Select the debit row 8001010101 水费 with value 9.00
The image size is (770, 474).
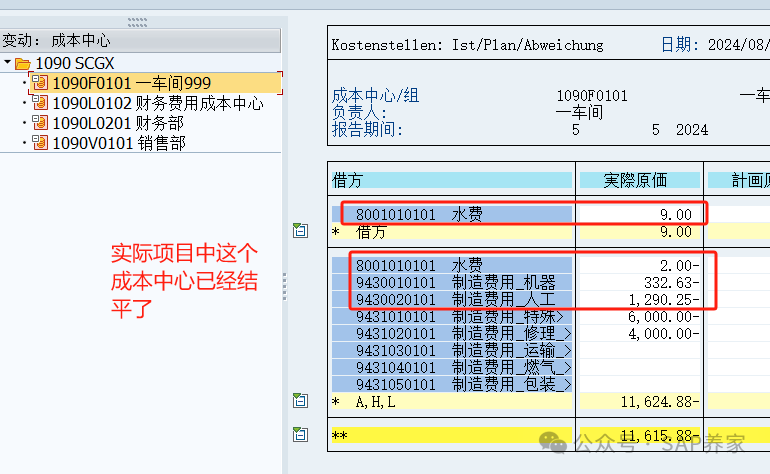(x=452, y=215)
